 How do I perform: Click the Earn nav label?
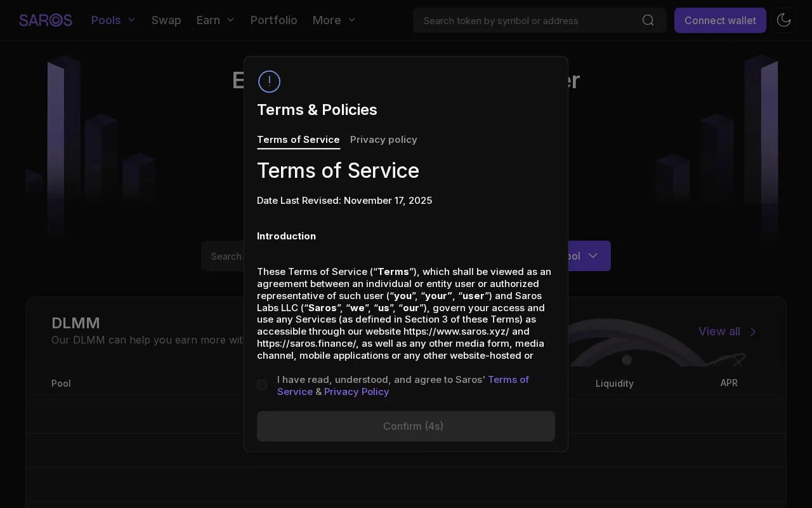[x=208, y=20]
